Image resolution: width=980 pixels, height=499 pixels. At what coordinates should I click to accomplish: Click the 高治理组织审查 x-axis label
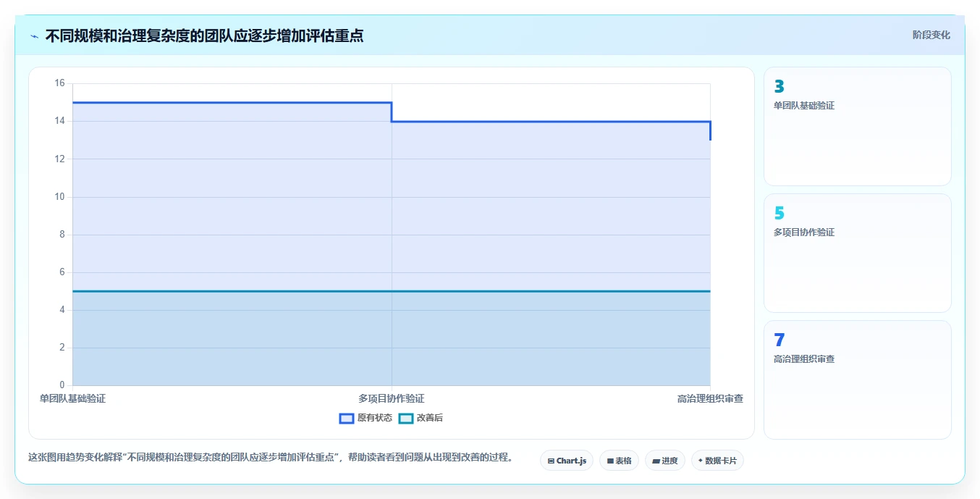pyautogui.click(x=710, y=398)
